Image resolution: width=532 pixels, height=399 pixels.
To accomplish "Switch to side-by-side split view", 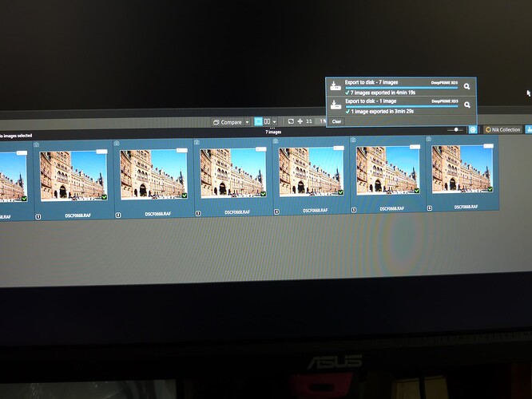I will [268, 121].
